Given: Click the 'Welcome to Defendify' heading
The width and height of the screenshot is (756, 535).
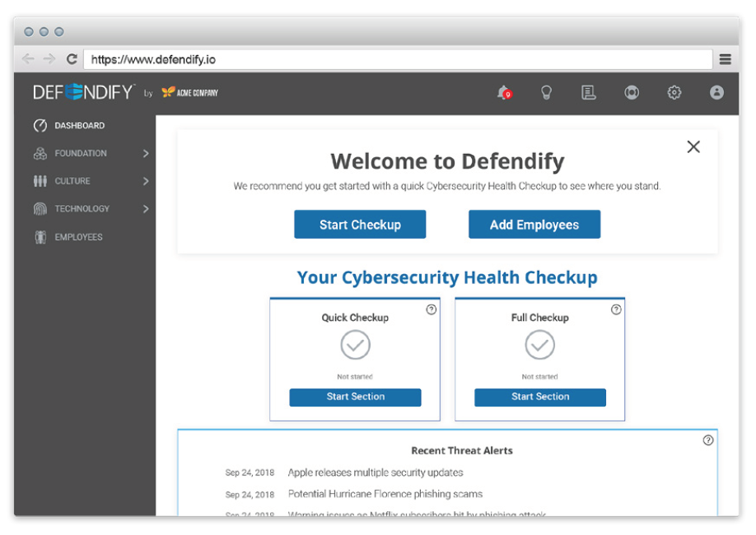Looking at the screenshot, I should [447, 161].
